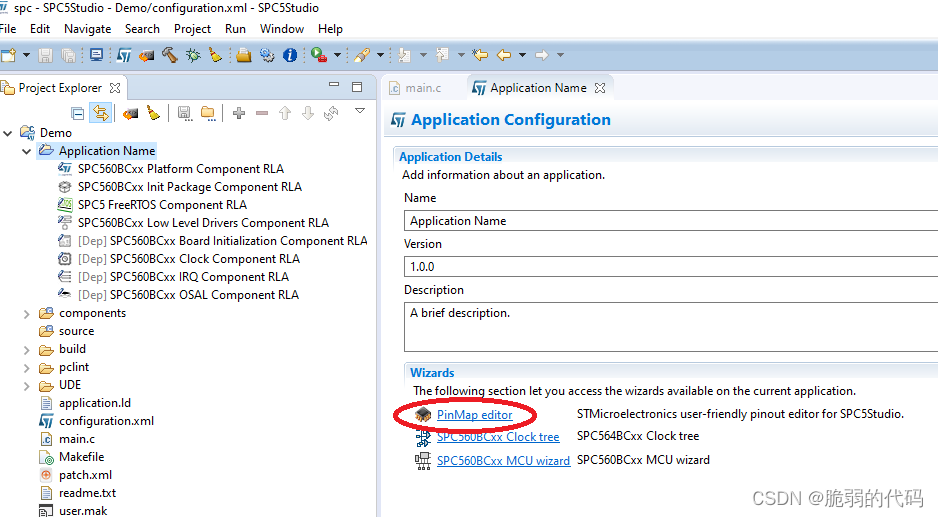Open the New dropdown arrow in the toolbar

(26, 55)
